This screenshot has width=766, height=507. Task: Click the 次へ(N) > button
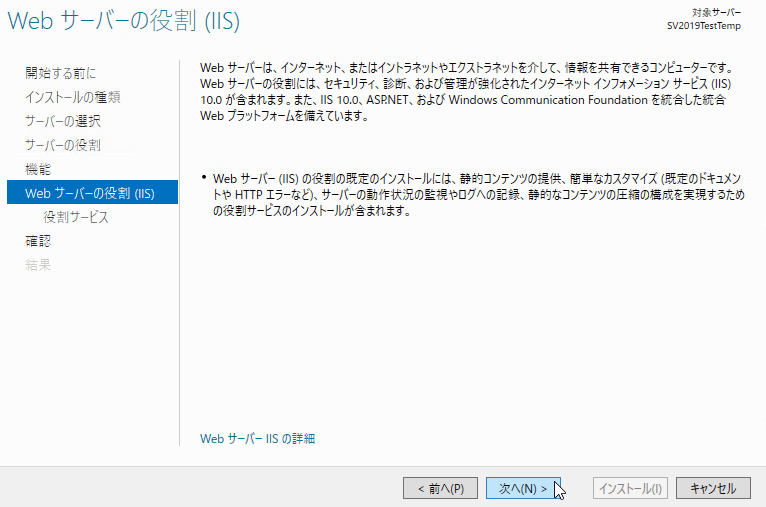[523, 488]
